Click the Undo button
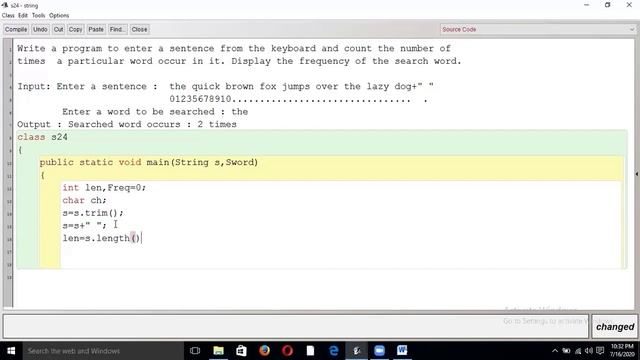This screenshot has width=640, height=360. tap(40, 29)
